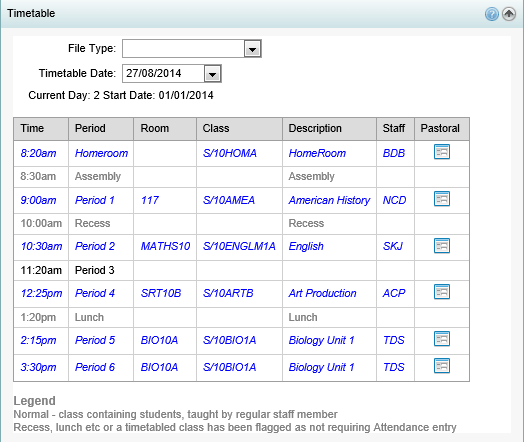Open Biology Unit 1 in the Period 6 row
Screen dimensions: 524x442
pos(321,367)
